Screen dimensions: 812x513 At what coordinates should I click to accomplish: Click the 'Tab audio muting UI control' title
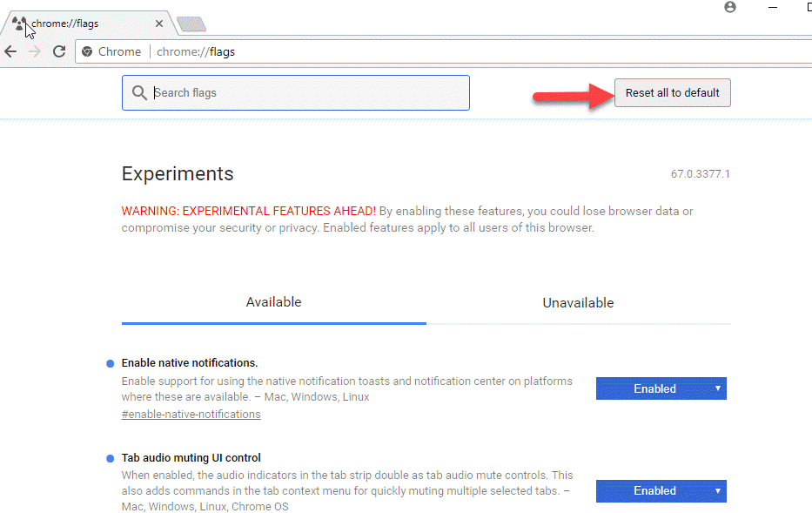coord(191,458)
